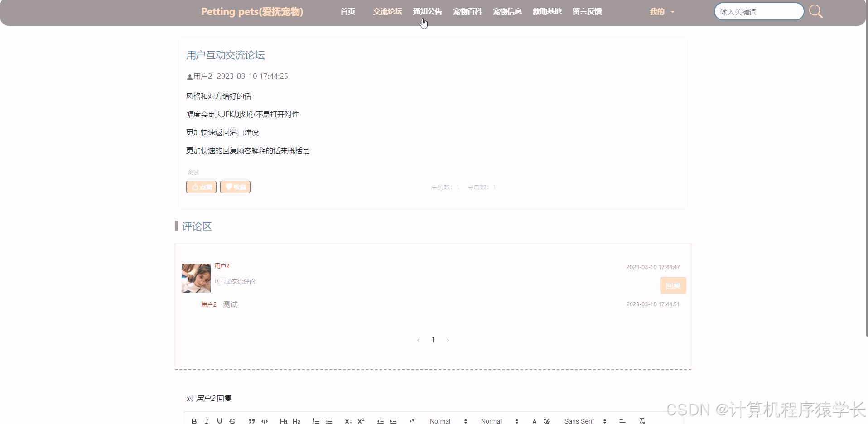Click the comment timestamp 2023-03-10 17:44:47
The height and width of the screenshot is (424, 868).
pos(653,267)
